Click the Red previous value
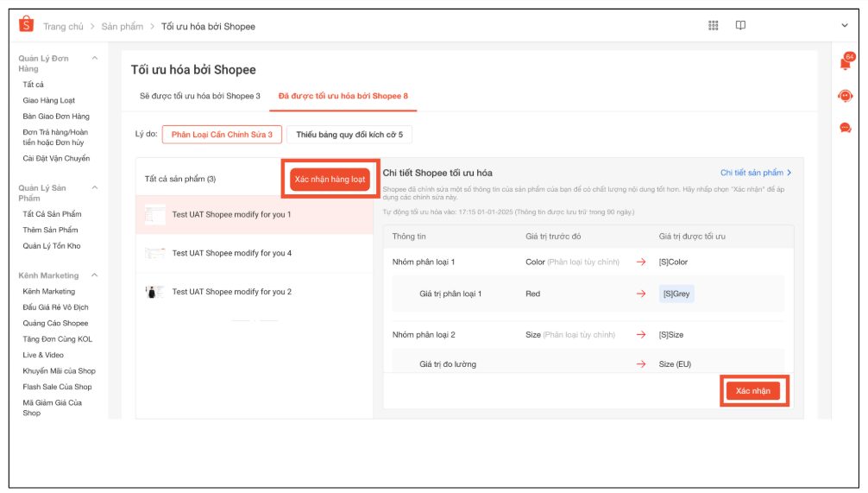The image size is (868, 493). click(532, 294)
